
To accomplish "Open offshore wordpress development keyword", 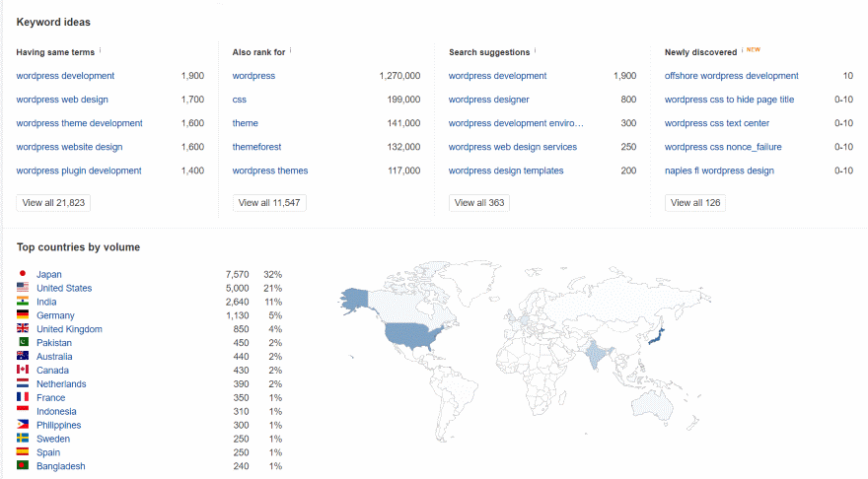I will (x=731, y=76).
